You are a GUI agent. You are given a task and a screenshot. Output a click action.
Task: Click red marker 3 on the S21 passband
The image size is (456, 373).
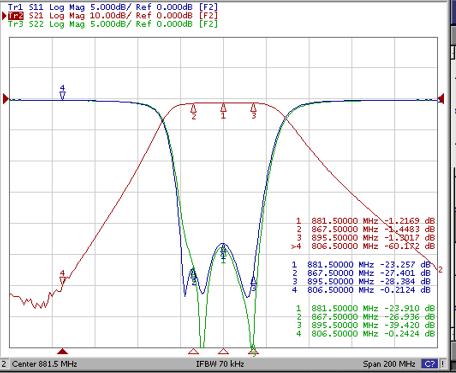coord(254,111)
